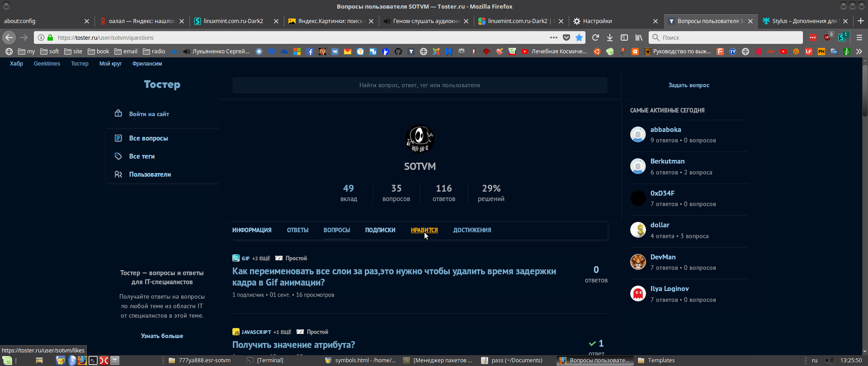The image size is (868, 366).
Task: Click the SOTVM profile avatar
Action: point(420,139)
